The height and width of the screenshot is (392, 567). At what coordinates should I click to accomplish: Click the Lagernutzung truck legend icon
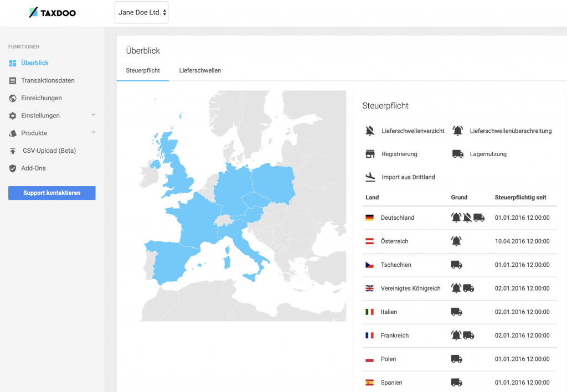[x=458, y=154]
